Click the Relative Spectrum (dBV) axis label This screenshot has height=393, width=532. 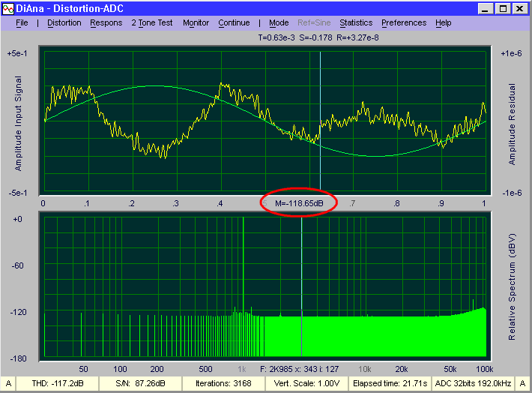click(x=512, y=286)
